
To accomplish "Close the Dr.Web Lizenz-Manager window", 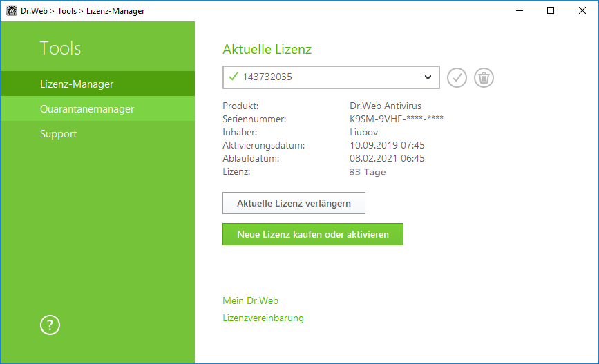I will click(x=582, y=10).
